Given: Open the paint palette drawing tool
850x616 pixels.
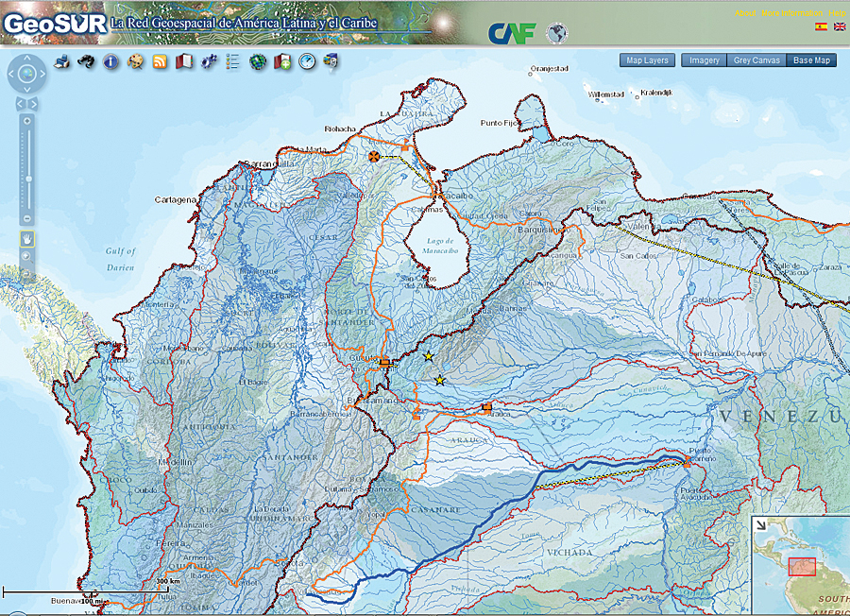Looking at the screenshot, I should (135, 61).
